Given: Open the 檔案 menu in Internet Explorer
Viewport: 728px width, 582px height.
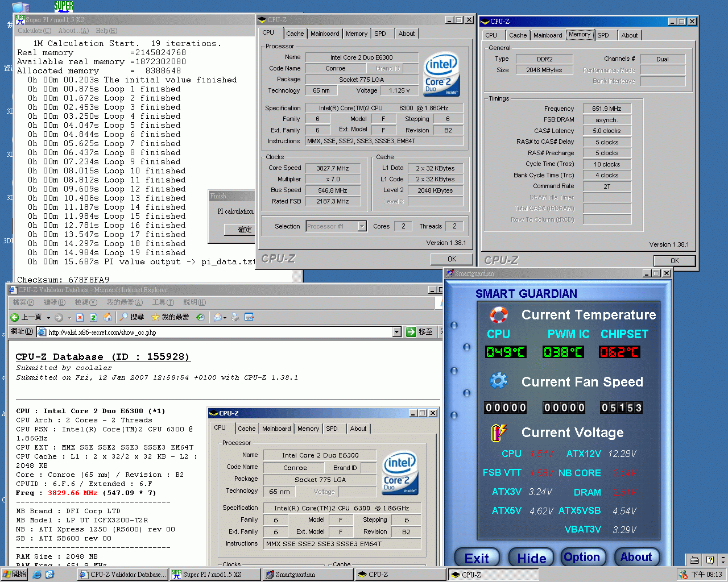Looking at the screenshot, I should 23,302.
